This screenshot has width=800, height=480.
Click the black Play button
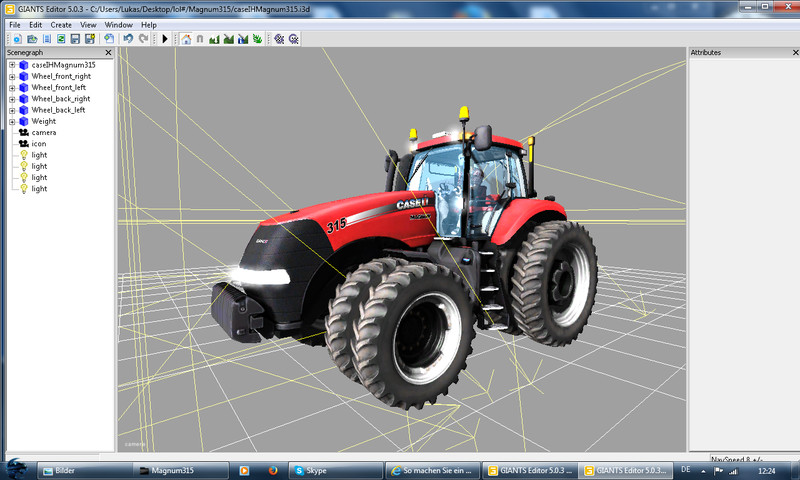coord(165,39)
